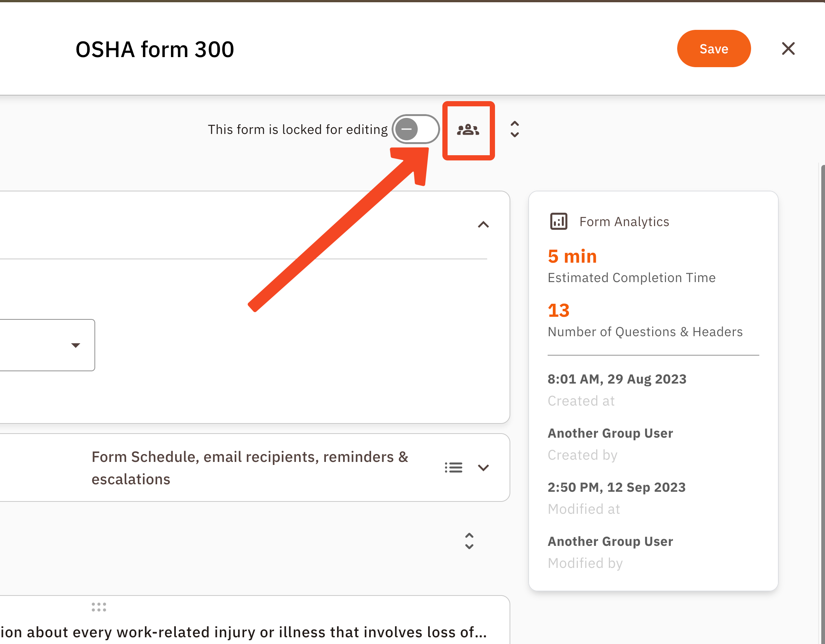
Task: Close the OSHA form 300 editor
Action: tap(788, 49)
